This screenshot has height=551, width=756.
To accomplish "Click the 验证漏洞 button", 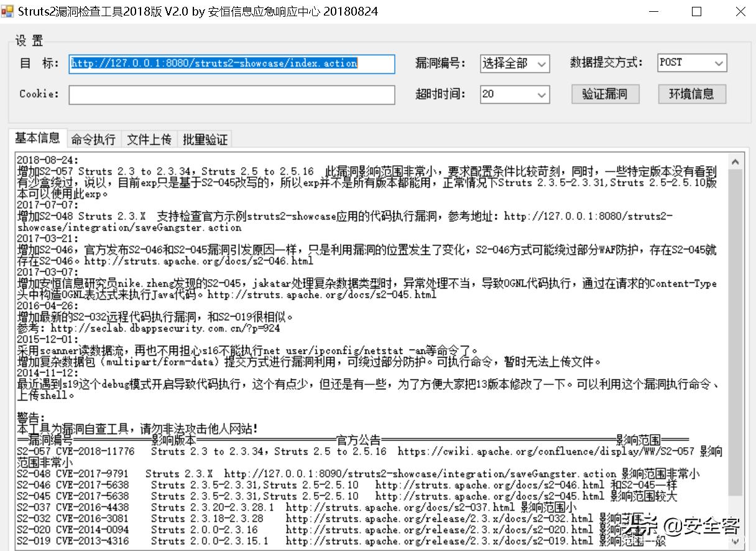I will tap(605, 94).
